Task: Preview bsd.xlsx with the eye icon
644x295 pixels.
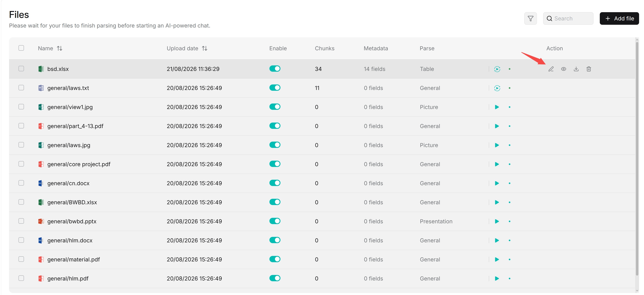Action: tap(563, 69)
